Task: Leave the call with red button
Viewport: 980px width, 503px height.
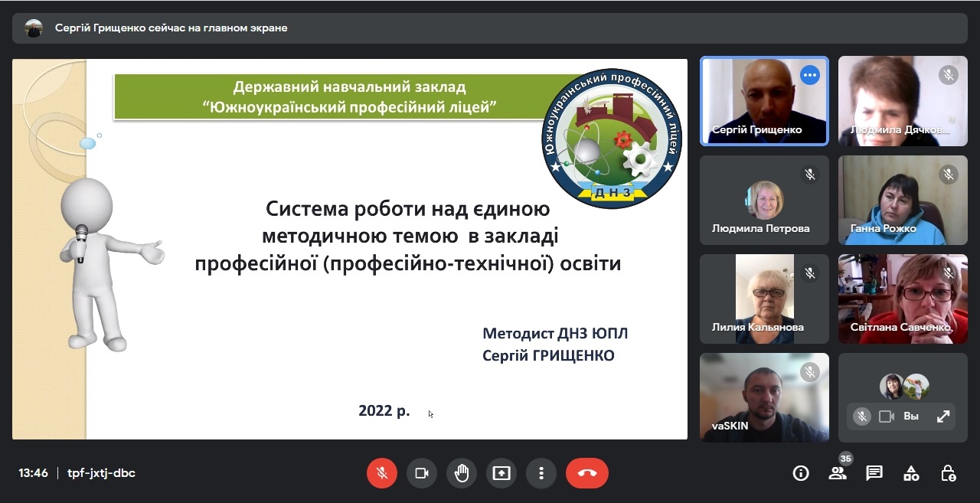Action: point(587,473)
